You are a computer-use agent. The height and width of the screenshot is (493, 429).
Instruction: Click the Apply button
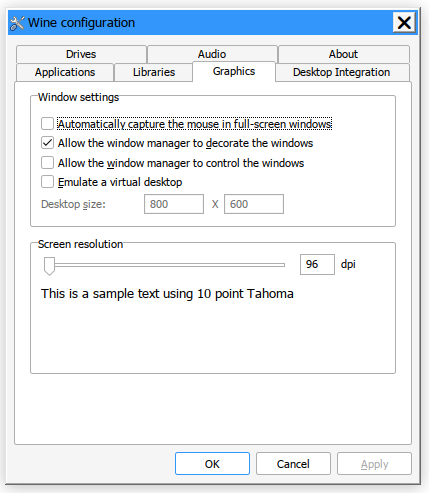(374, 464)
